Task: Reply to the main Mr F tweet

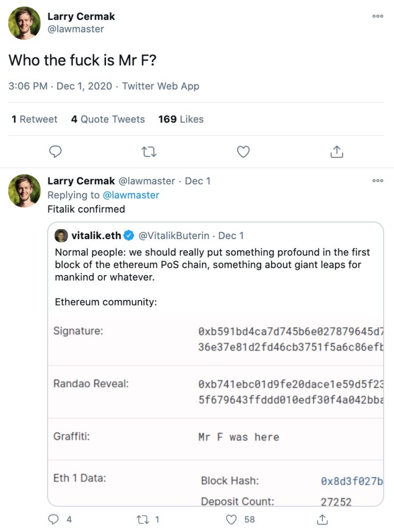Action: tap(55, 152)
